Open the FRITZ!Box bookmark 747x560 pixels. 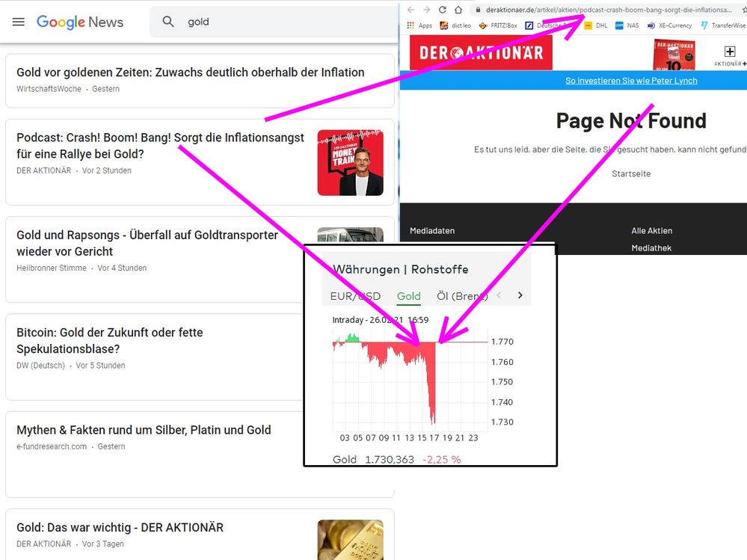click(498, 25)
